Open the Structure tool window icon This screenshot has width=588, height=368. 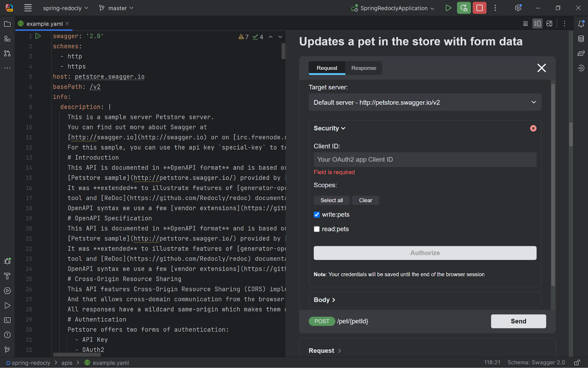[7, 39]
